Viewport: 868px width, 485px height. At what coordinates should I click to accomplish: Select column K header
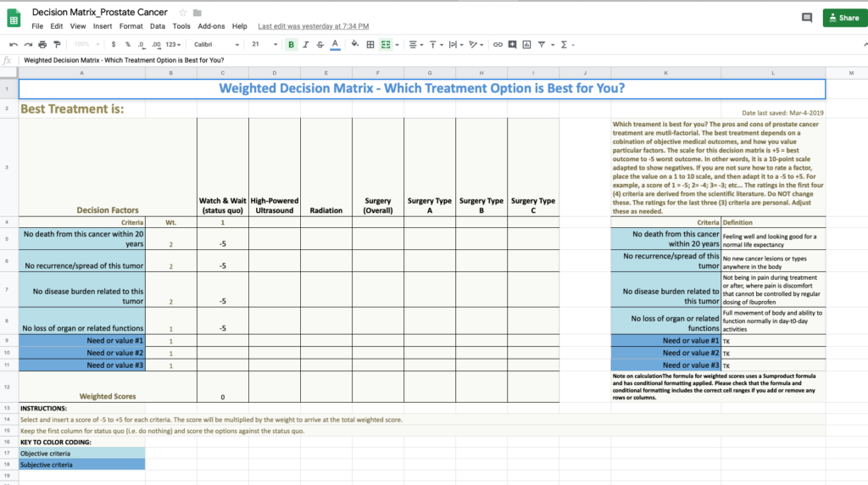[666, 73]
